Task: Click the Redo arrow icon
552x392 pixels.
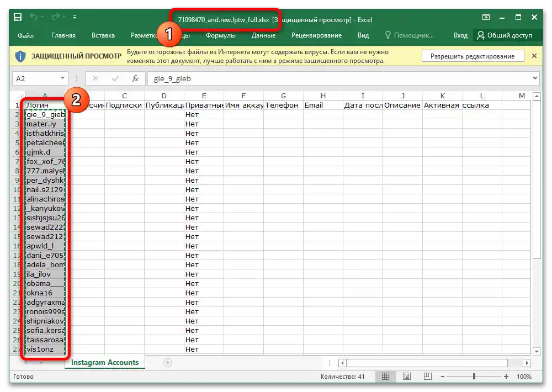Action: pos(56,17)
